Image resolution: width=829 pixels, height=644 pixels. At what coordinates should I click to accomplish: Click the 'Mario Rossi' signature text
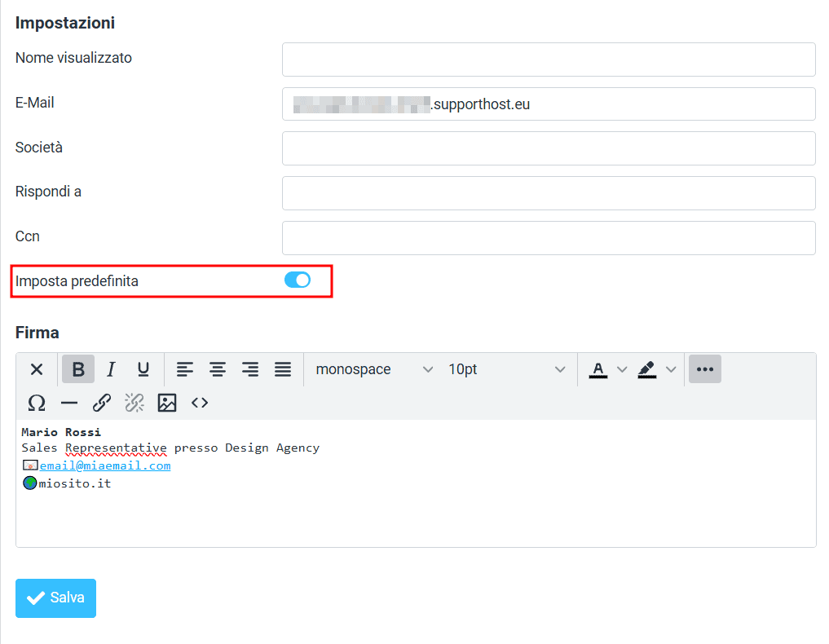[x=61, y=432]
